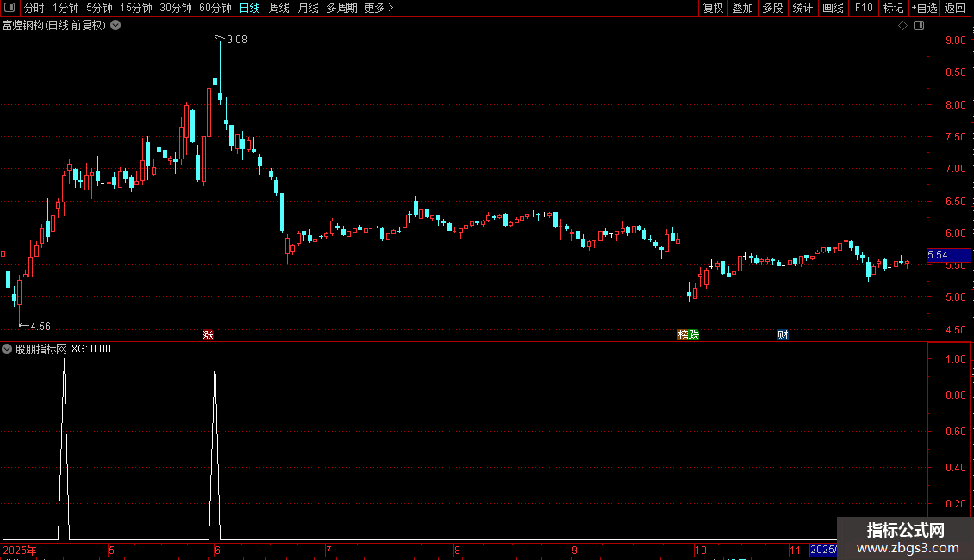Add stock to watchlist with +自选
Screen dimensions: 974x560
[924, 8]
